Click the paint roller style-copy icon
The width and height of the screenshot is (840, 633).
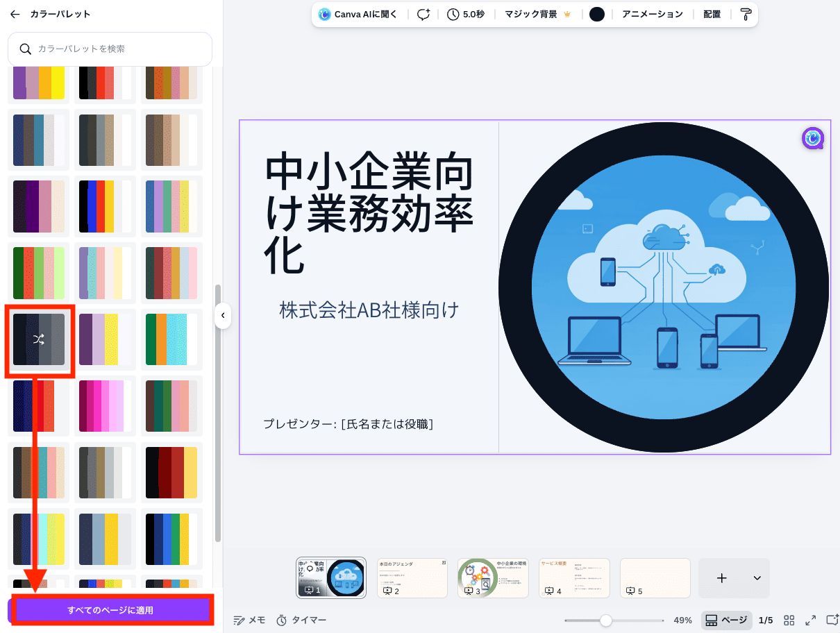point(746,14)
